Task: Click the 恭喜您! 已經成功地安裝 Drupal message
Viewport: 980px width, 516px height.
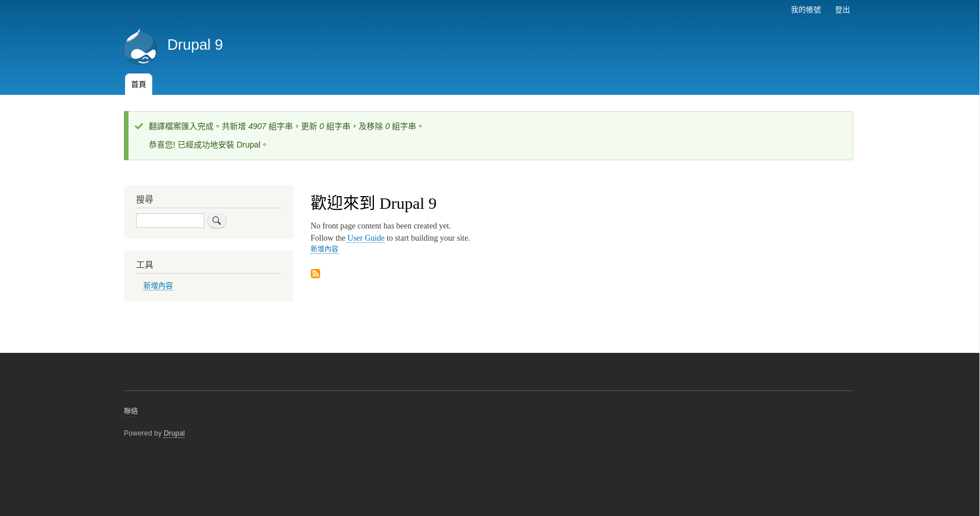Action: tap(208, 145)
